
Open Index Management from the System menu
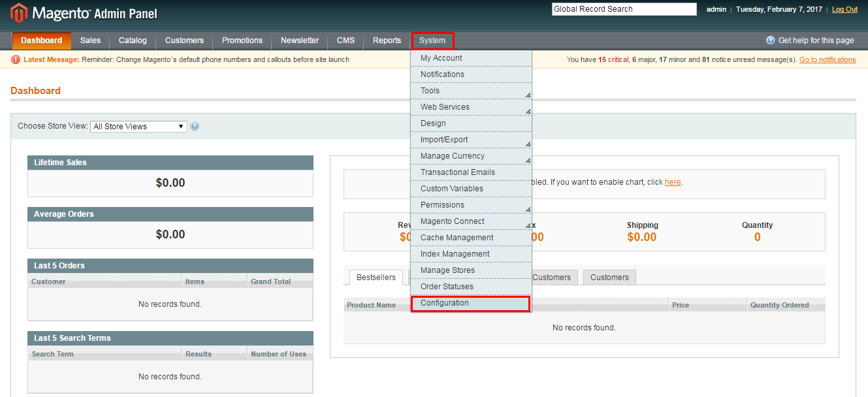tap(471, 254)
